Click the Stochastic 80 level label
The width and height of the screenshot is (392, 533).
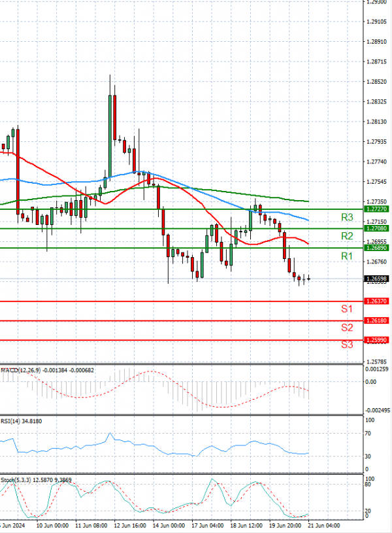pos(368,485)
